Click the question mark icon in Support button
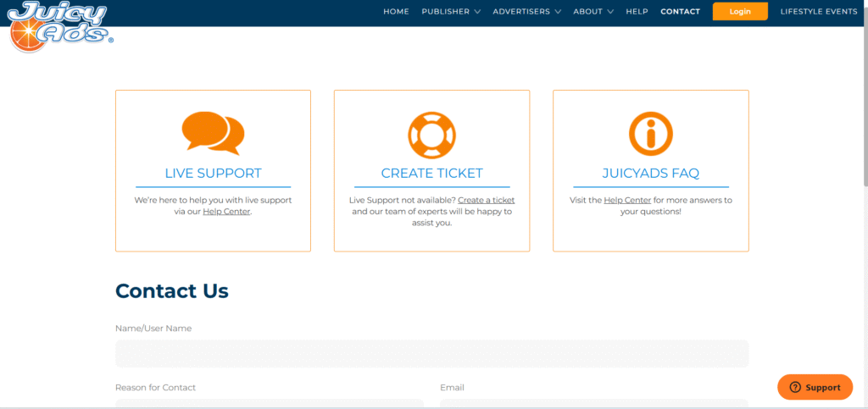Screen dimensions: 868x409 pyautogui.click(x=795, y=388)
